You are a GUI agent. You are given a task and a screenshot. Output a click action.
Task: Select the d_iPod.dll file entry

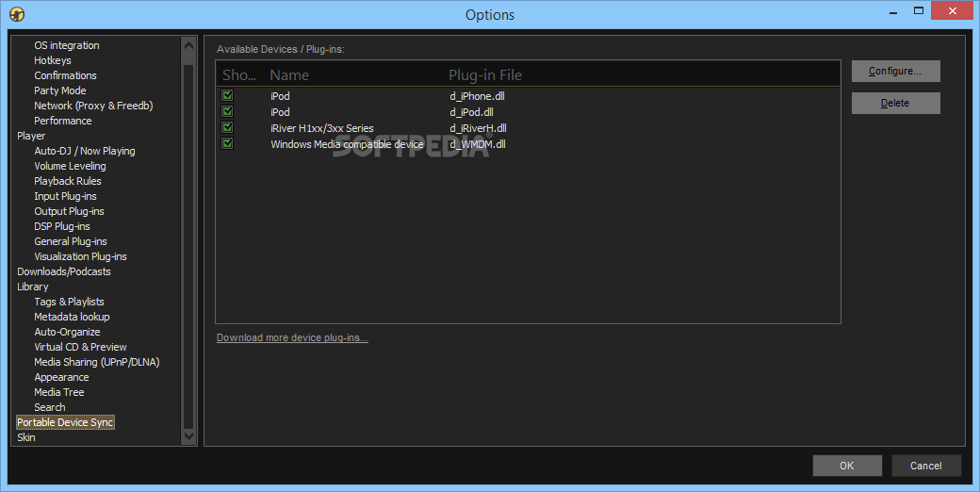coord(471,112)
